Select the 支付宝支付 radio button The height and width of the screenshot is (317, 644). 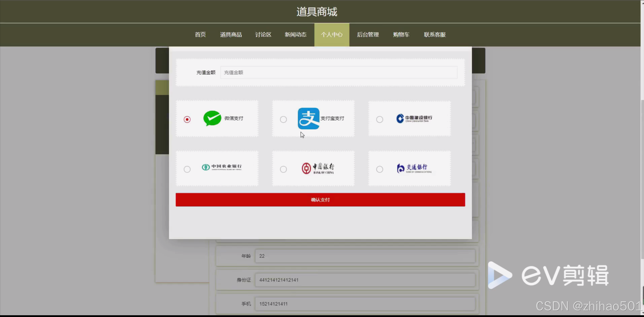(283, 119)
